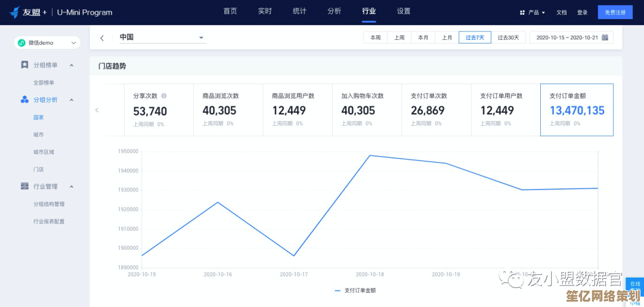Click the Umeng+ logo icon
This screenshot has height=307, width=644.
pos(14,13)
